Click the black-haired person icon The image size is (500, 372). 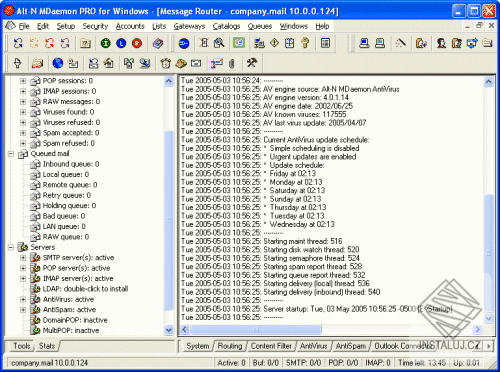(441, 43)
